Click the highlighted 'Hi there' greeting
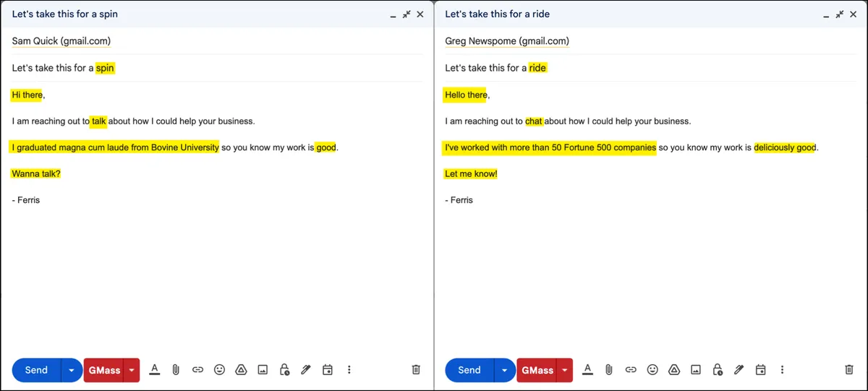This screenshot has height=391, width=868. (x=27, y=95)
